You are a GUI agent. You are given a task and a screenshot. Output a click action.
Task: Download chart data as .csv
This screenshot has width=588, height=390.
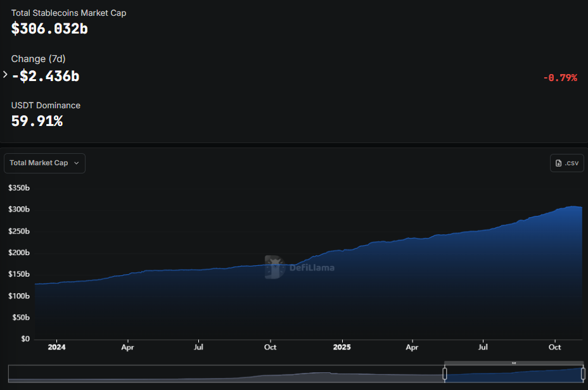pos(566,163)
